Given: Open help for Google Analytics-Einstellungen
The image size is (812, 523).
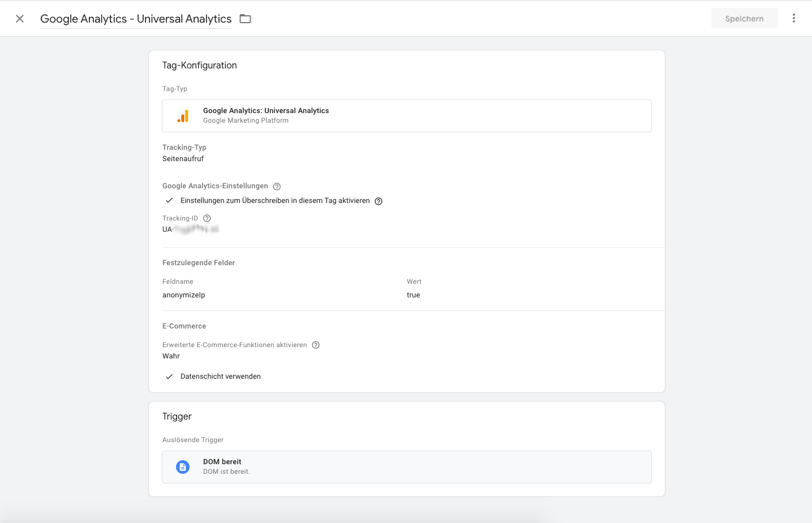Looking at the screenshot, I should (x=277, y=187).
